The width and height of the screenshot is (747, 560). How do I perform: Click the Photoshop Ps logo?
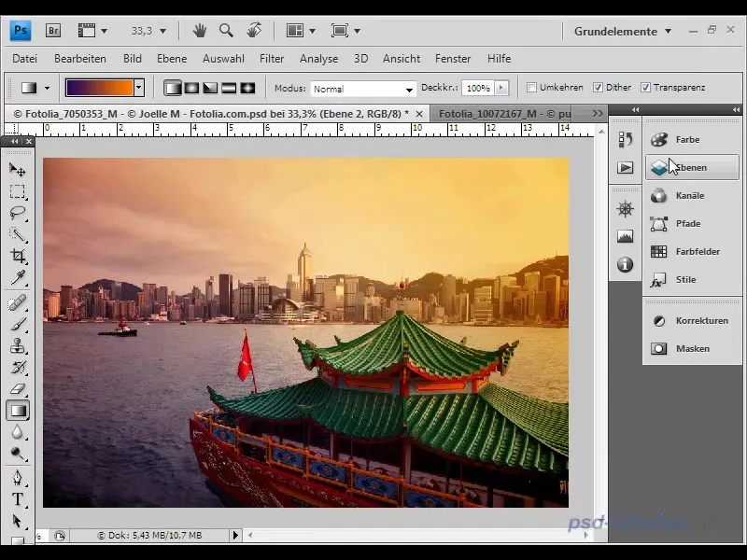tap(21, 31)
